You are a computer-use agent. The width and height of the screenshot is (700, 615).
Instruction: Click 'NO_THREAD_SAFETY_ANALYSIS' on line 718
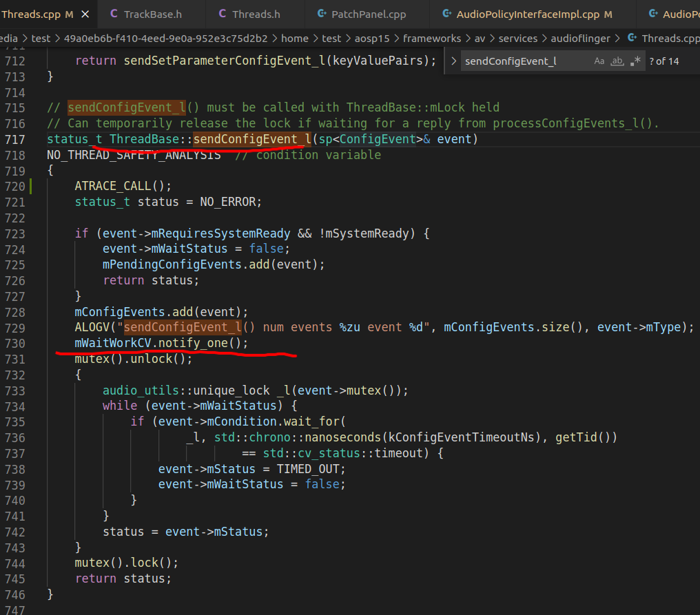point(134,155)
